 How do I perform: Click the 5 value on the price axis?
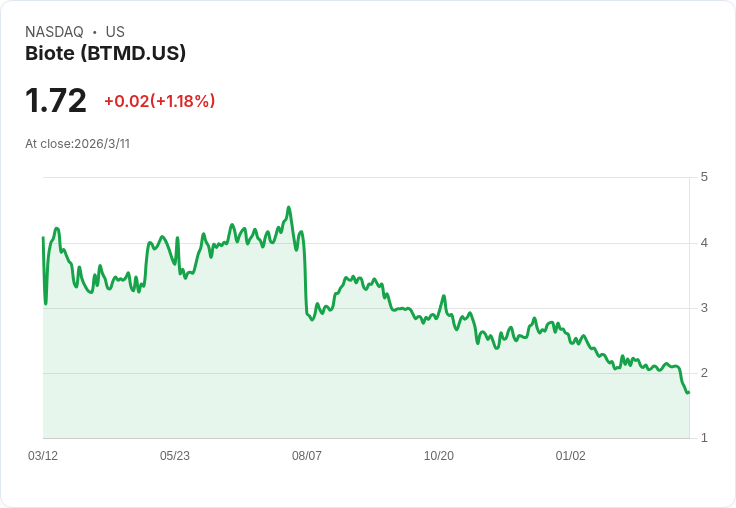pyautogui.click(x=705, y=177)
